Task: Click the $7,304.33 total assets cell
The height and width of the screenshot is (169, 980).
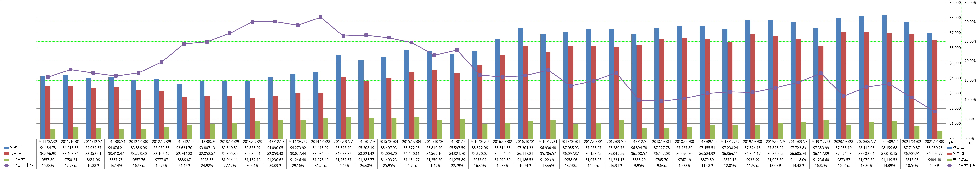Action: [x=525, y=148]
